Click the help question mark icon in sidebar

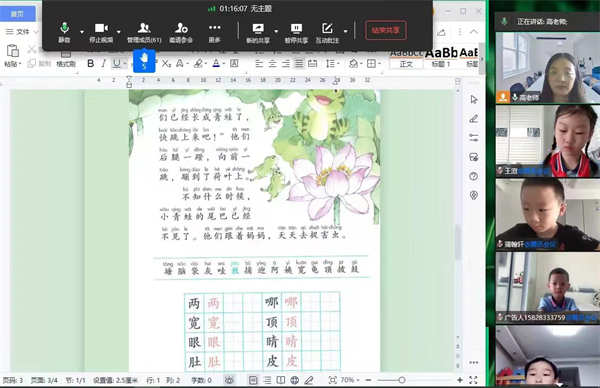pos(474,176)
